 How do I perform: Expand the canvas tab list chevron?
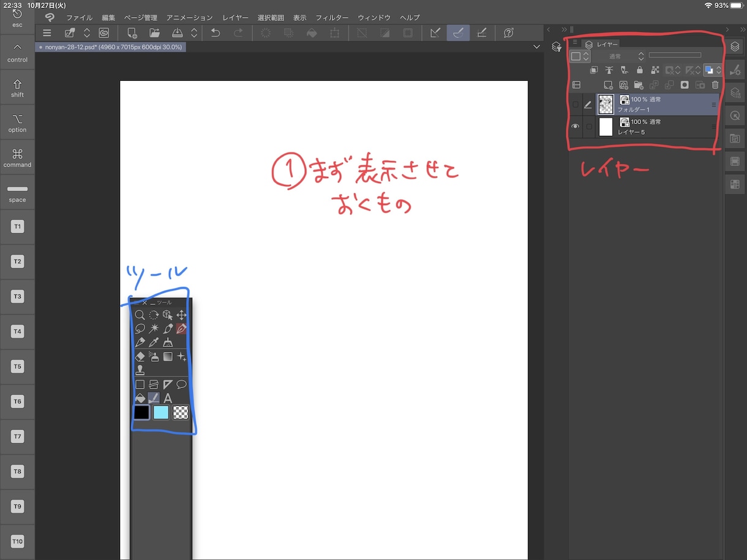pos(537,47)
